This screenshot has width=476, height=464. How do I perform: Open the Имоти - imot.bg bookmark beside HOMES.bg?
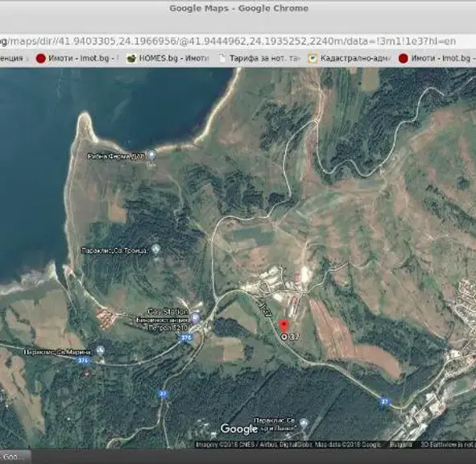click(x=77, y=58)
